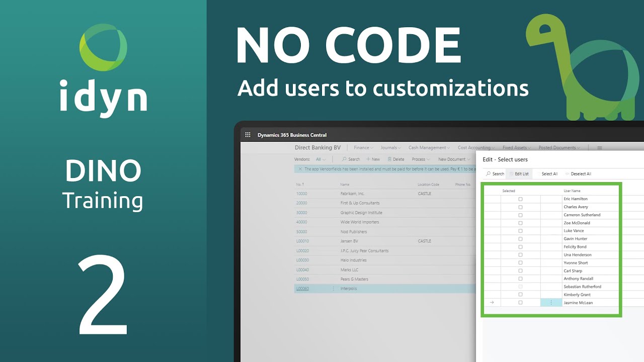Tick the Selected checkbox for Anthony Randall

520,279
